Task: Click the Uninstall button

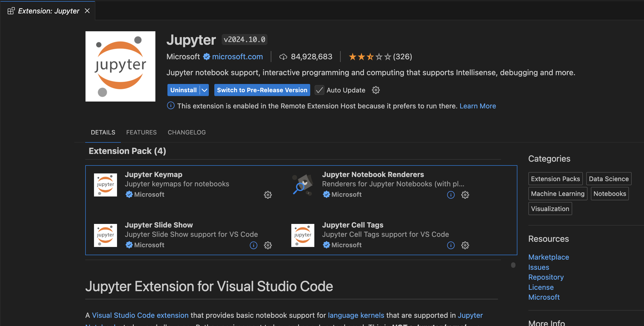Action: pyautogui.click(x=183, y=90)
